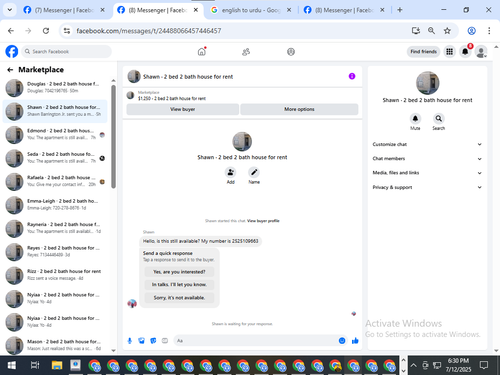Viewport: 500px width, 375px height.
Task: Switch to english to urdu Google tab
Action: click(x=252, y=10)
